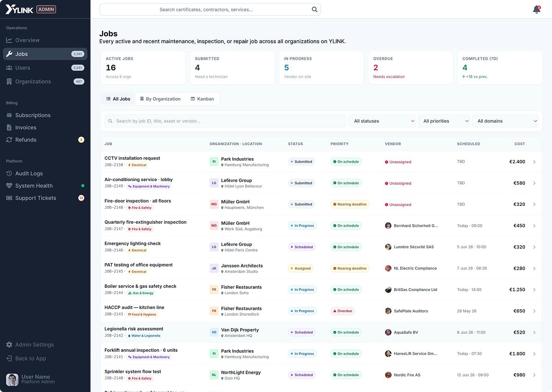552x392 pixels.
Task: Click the Back to App exit icon
Action: point(9,358)
